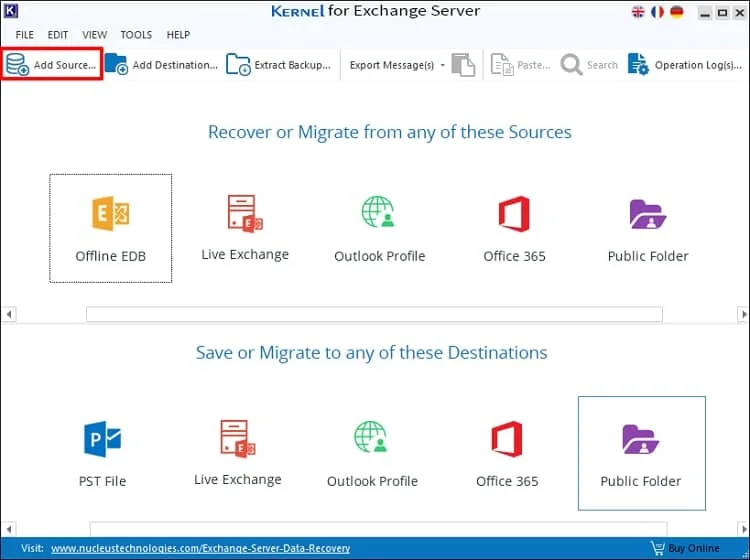
Task: Click the Buy Online shopping cart icon
Action: (658, 548)
